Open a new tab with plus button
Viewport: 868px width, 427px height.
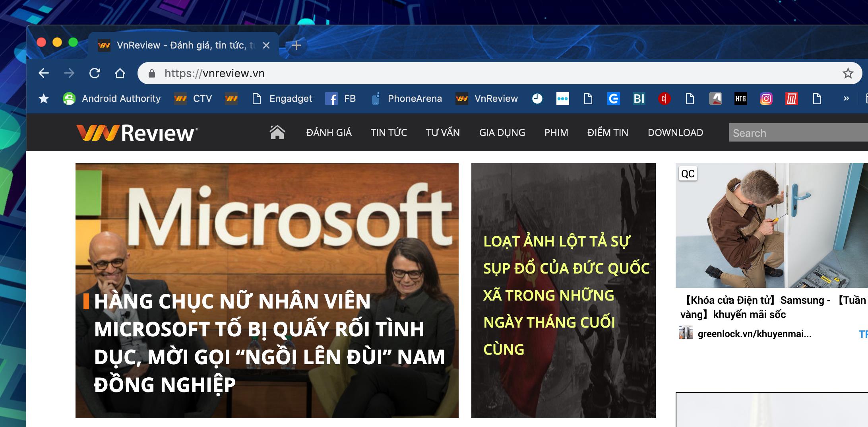pos(296,45)
